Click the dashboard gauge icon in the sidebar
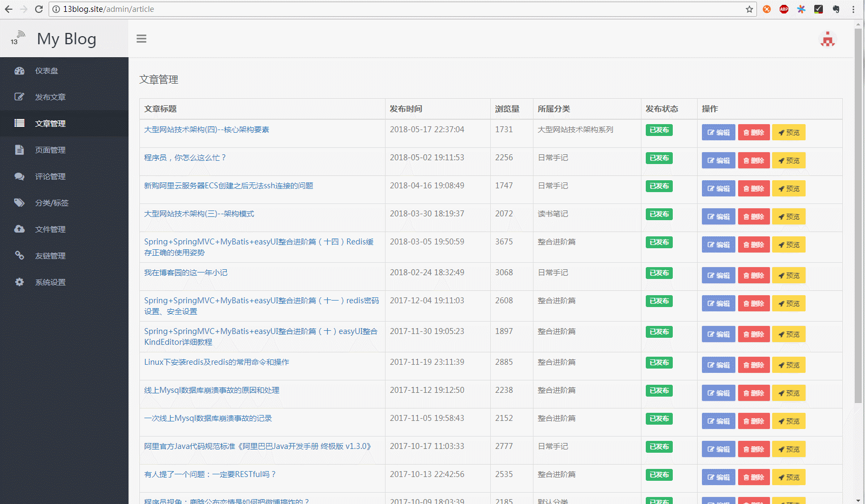Screen dimensions: 865x504 click(19, 71)
